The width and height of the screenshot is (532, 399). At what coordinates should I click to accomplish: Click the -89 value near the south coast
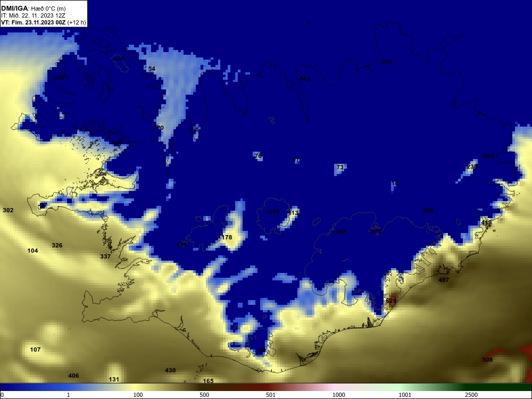tap(261, 350)
